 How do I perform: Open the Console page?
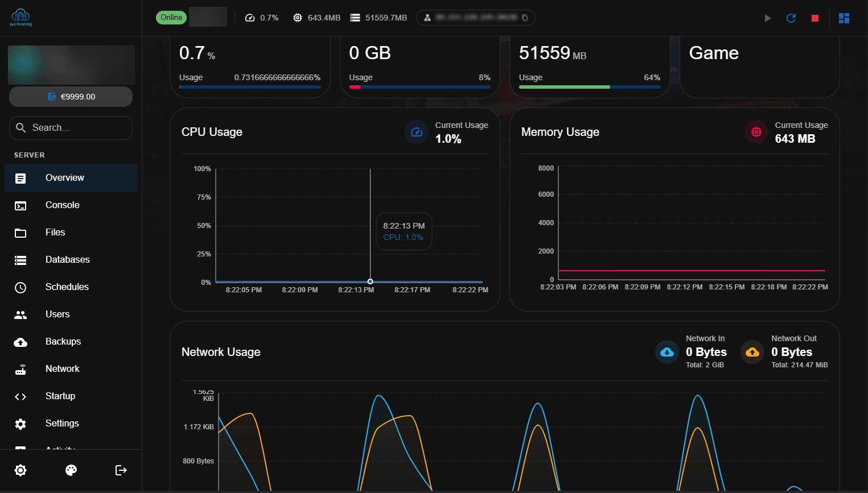[x=71, y=205]
